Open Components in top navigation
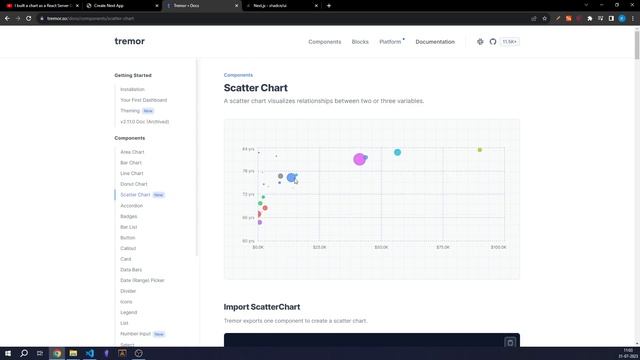This screenshot has width=640, height=360. [324, 42]
